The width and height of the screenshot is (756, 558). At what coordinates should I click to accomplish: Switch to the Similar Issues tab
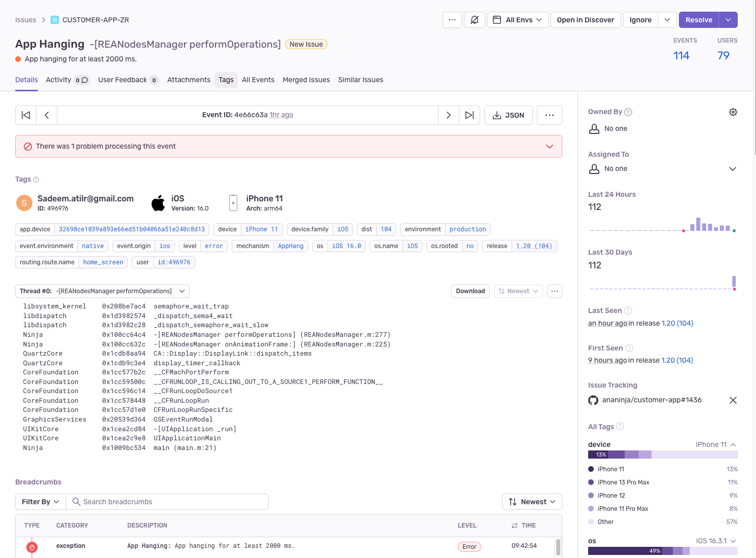[361, 80]
